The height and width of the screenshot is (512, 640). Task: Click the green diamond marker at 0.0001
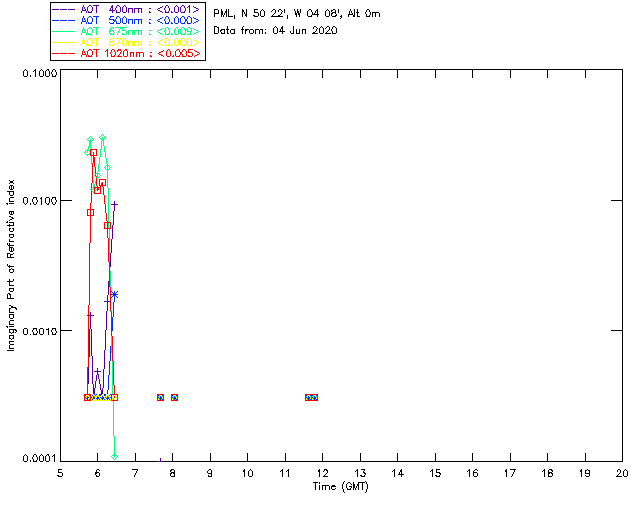[114, 456]
